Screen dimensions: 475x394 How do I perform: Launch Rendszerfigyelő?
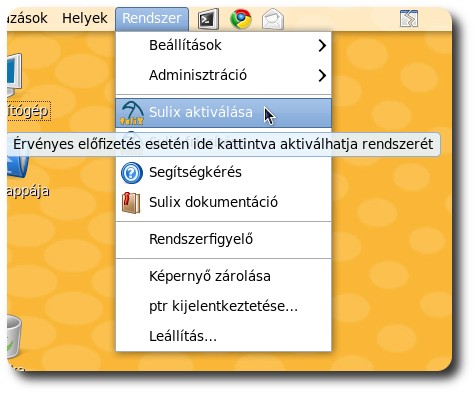coord(223,239)
